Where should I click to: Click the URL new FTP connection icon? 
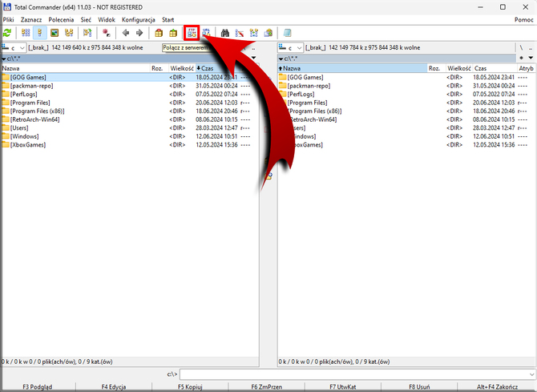(x=206, y=33)
